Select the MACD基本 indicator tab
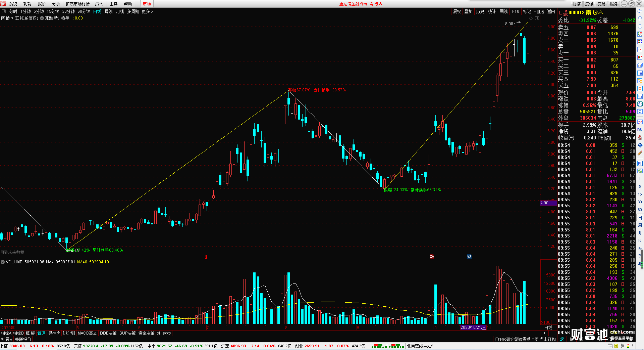 (87, 333)
